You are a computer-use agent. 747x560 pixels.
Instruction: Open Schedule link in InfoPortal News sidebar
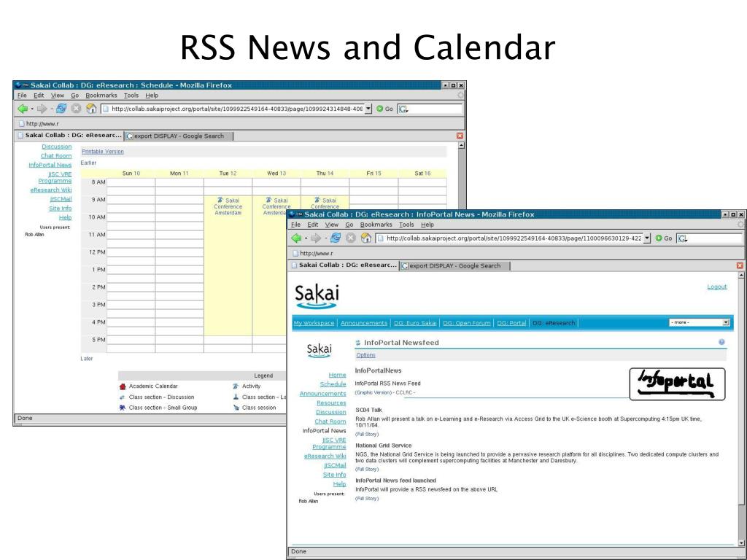[x=333, y=384]
